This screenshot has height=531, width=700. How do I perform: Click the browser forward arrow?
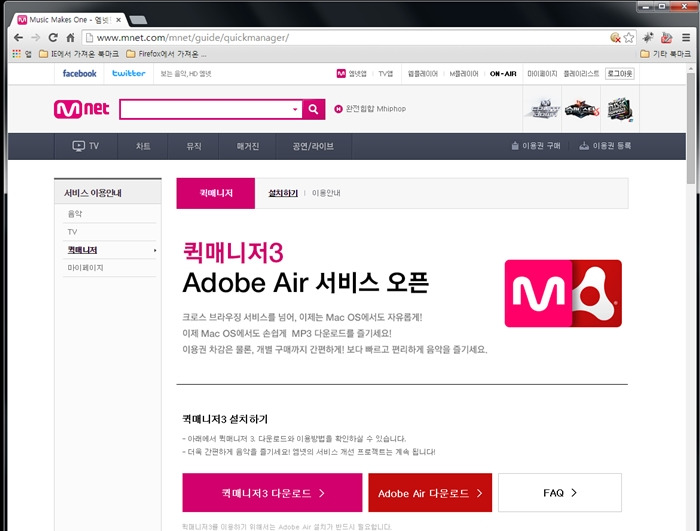coord(36,38)
